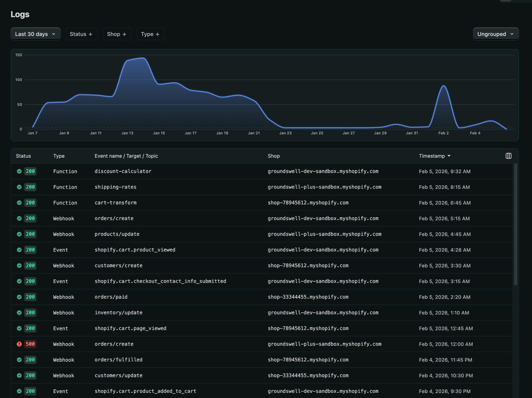Viewport: 532px width, 398px height.
Task: Click the success check icon in products/update row
Action: [19, 234]
